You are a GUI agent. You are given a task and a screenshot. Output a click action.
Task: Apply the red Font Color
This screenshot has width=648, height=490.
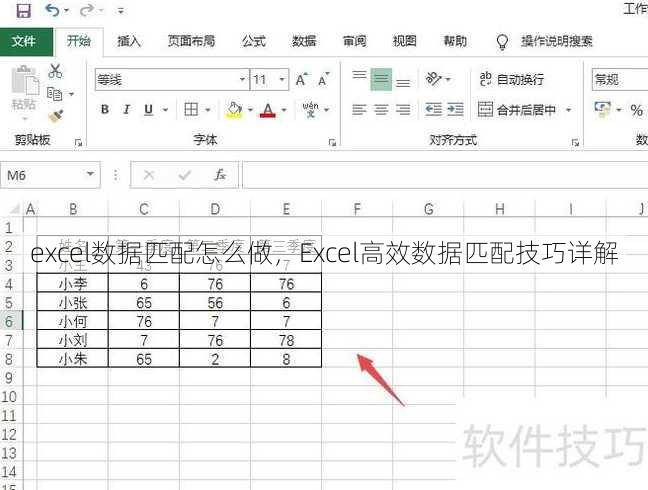point(268,110)
